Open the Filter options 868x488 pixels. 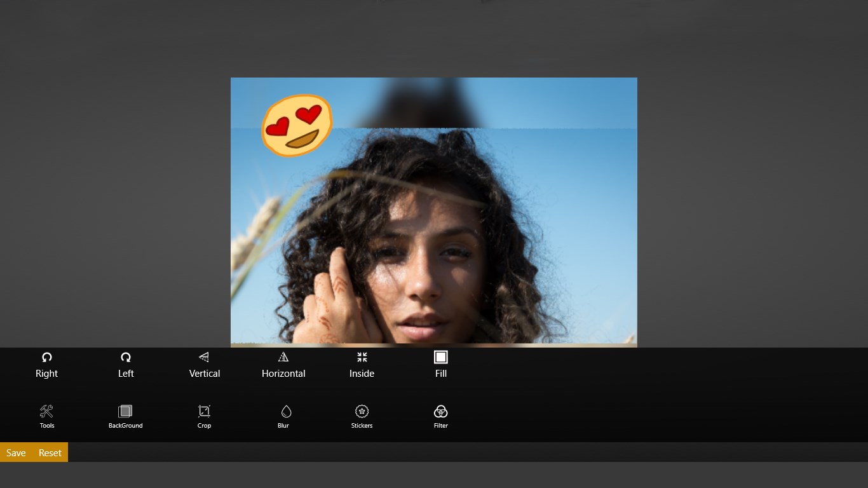click(441, 416)
